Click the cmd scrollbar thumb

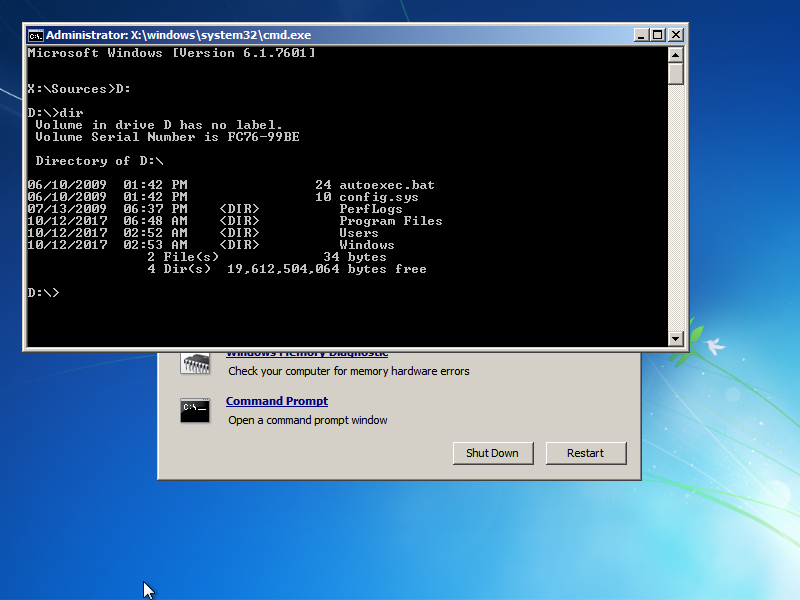(x=676, y=73)
